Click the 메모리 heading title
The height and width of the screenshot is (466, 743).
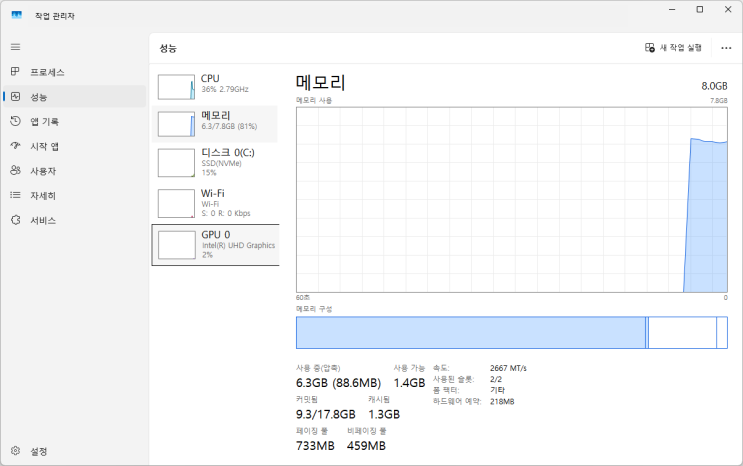pyautogui.click(x=321, y=82)
